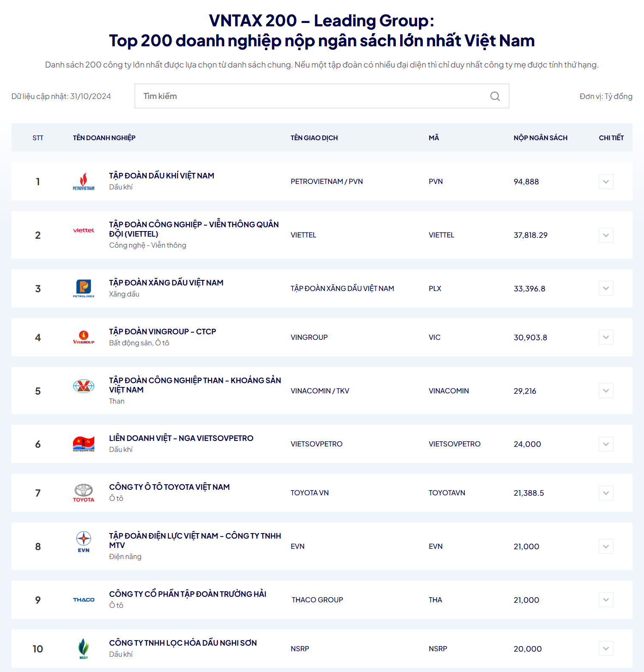
Task: Expand details for PETROVIETNAM / PVN row
Action: [x=605, y=181]
